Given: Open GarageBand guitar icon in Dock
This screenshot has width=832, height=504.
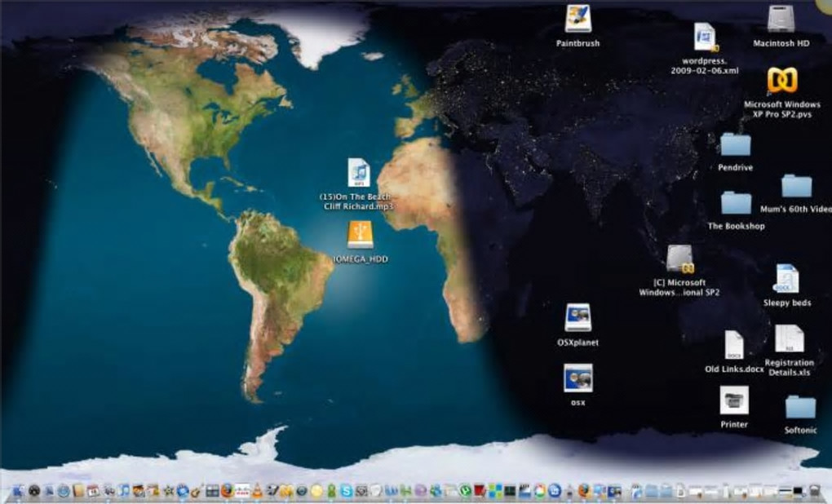Looking at the screenshot, I should pyautogui.click(x=197, y=491).
